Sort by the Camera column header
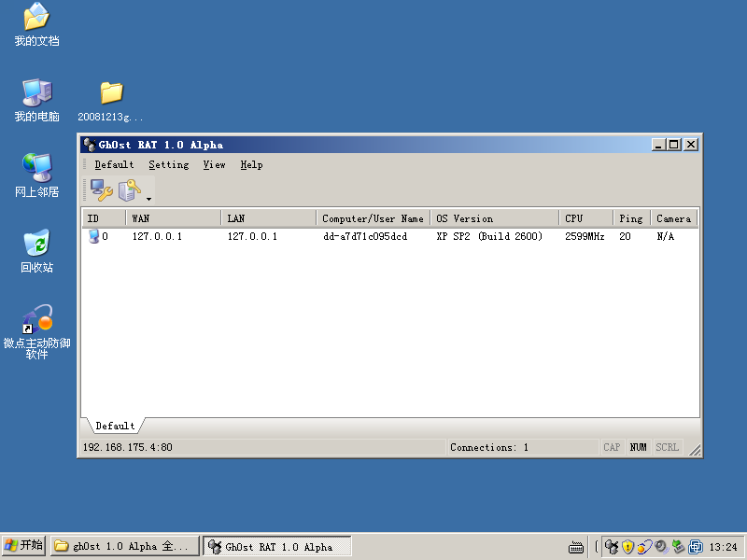This screenshot has height=560, width=747. (673, 218)
